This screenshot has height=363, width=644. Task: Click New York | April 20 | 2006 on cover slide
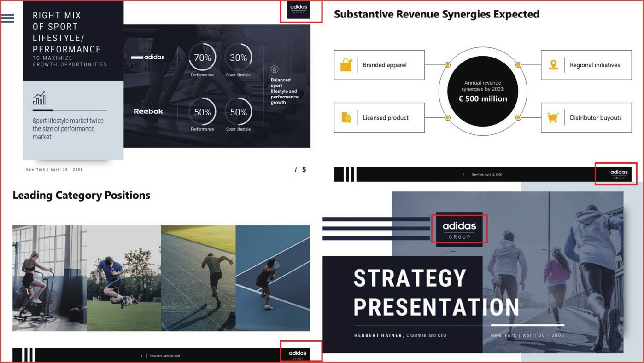tap(527, 335)
